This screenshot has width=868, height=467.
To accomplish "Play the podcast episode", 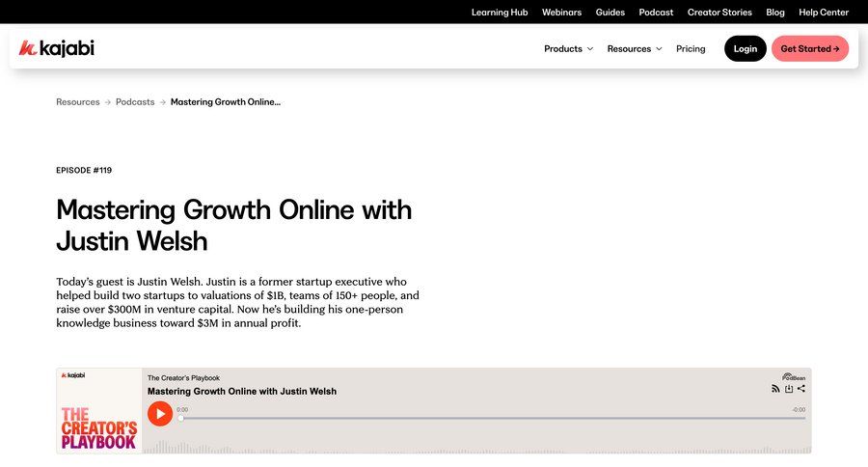I will pyautogui.click(x=160, y=414).
